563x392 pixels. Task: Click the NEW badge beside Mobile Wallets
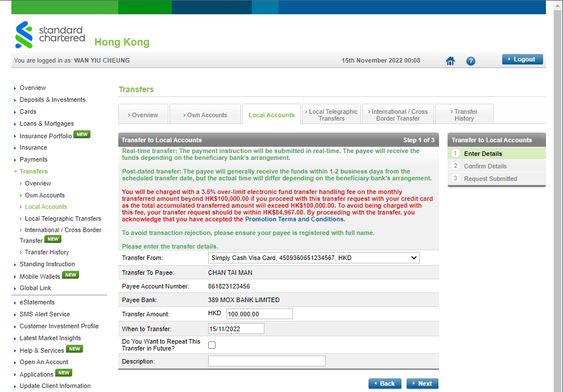(71, 275)
